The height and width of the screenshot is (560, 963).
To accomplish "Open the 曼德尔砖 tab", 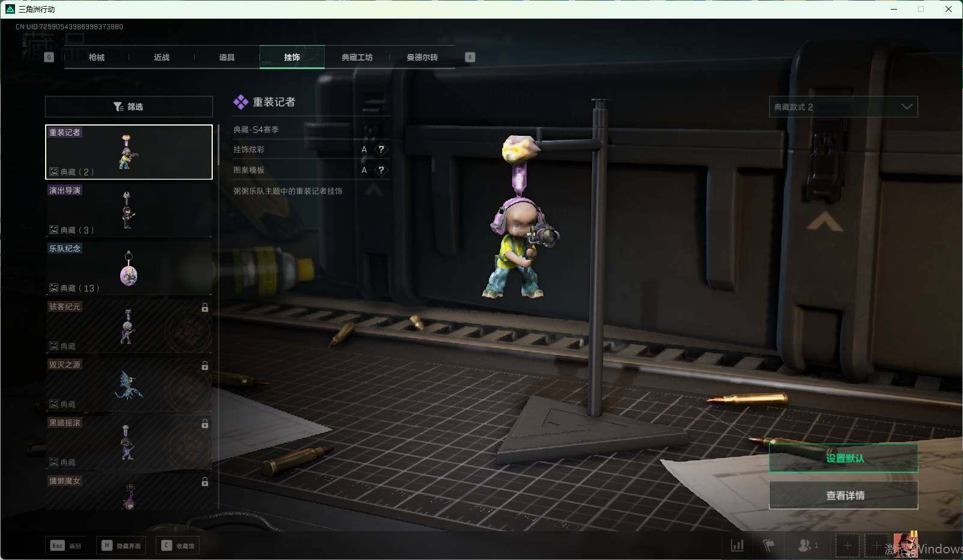I will (x=422, y=57).
